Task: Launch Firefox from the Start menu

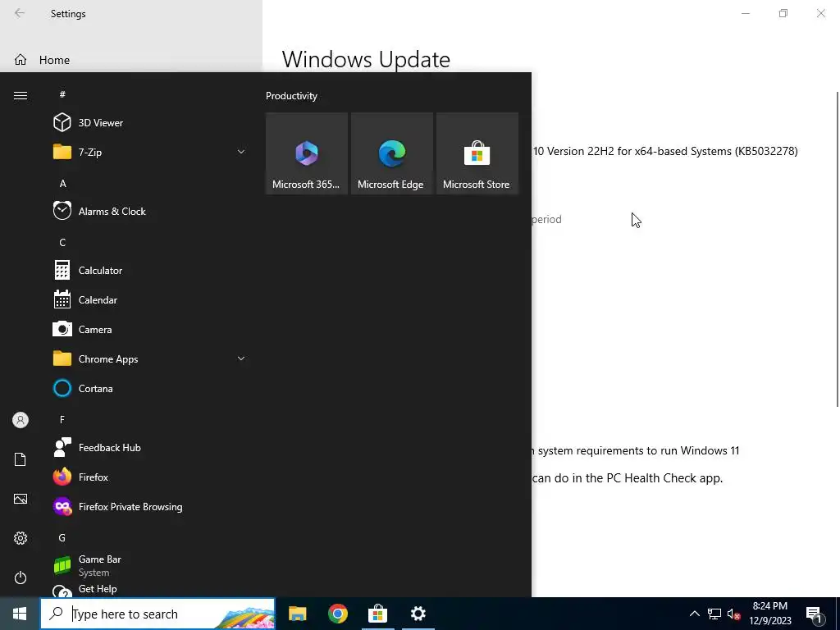Action: point(150,477)
